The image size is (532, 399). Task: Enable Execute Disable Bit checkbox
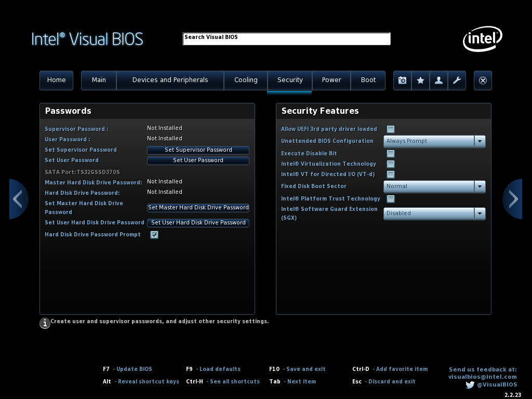pos(391,154)
